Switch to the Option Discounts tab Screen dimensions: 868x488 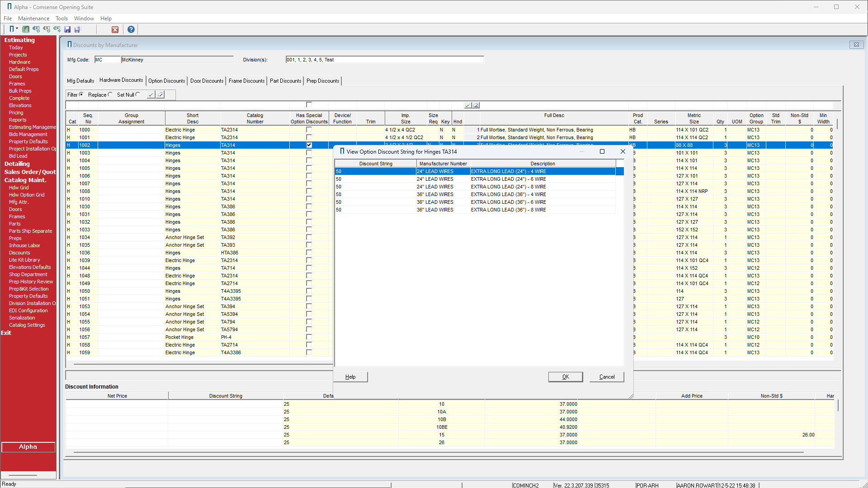coord(166,81)
